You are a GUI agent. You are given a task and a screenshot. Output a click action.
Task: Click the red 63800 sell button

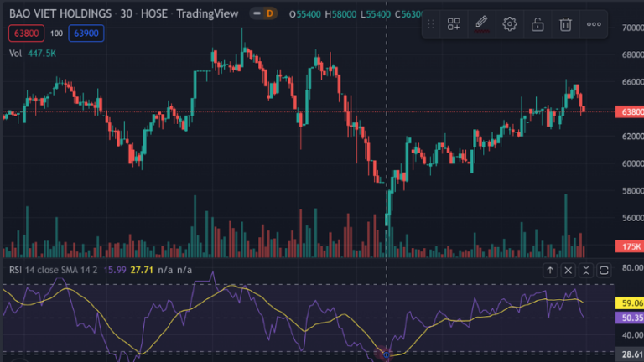tap(26, 34)
